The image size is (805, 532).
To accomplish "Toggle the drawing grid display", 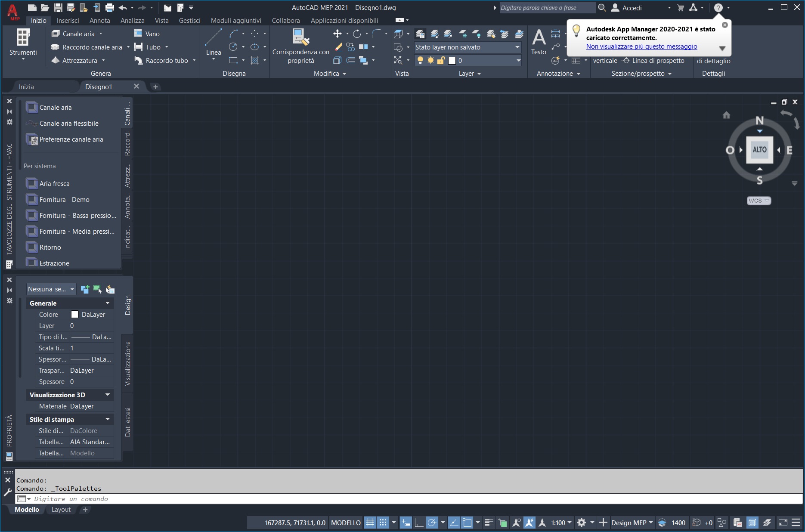I will (370, 523).
